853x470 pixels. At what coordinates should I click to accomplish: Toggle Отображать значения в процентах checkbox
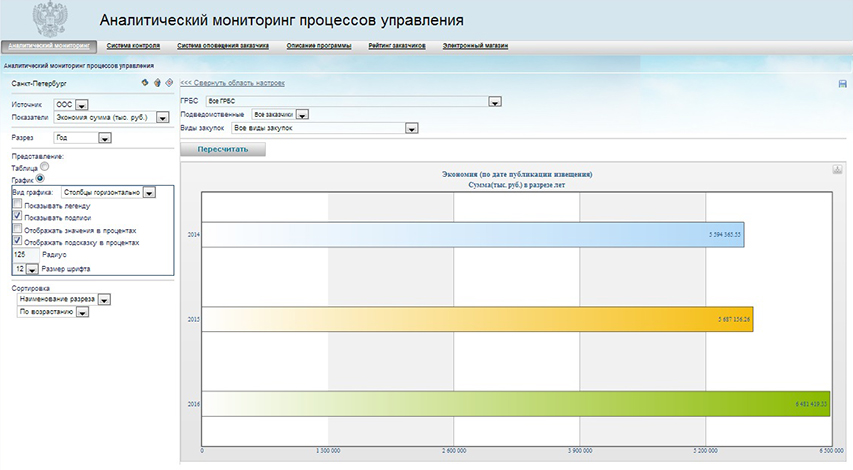[x=17, y=229]
